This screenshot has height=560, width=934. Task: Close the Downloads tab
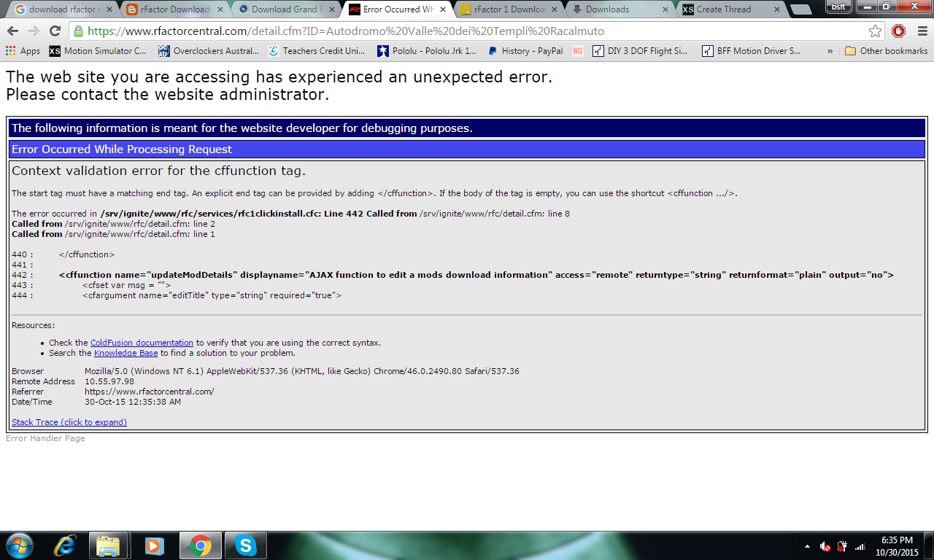click(x=665, y=9)
